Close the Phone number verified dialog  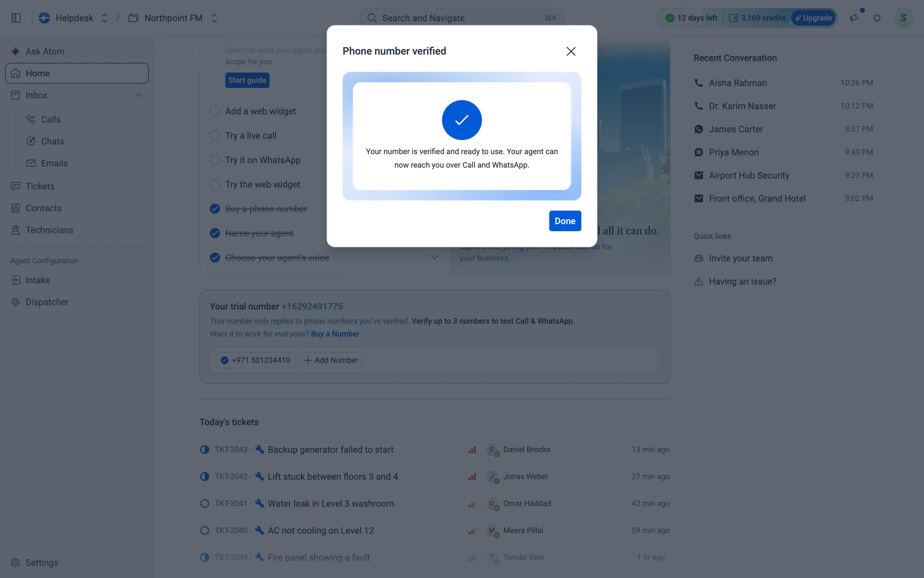coord(571,51)
